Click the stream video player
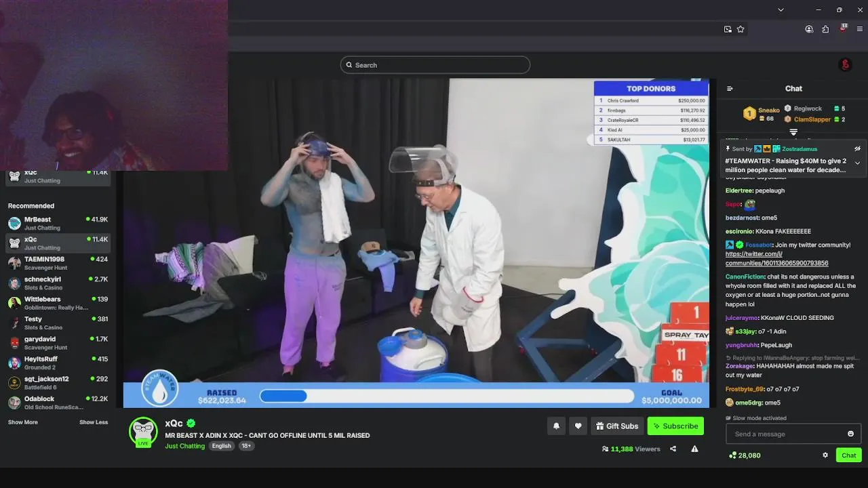868x488 pixels. [x=416, y=243]
